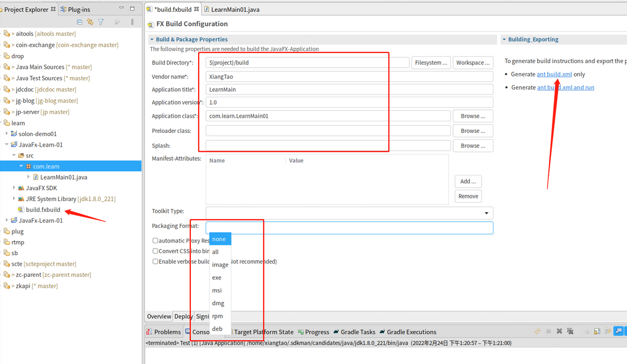Screen dimensions: 627x364
Task: Click the Console Show on Output icon
Action: coord(619,331)
